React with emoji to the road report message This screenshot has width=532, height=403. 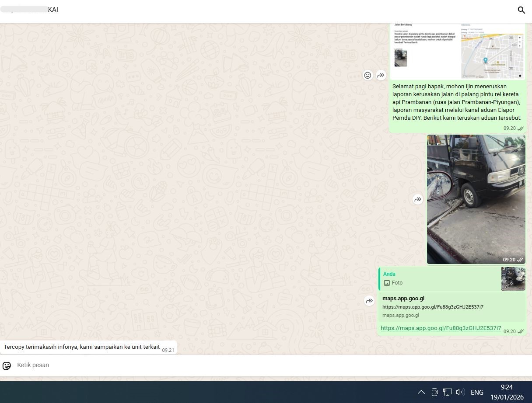367,75
